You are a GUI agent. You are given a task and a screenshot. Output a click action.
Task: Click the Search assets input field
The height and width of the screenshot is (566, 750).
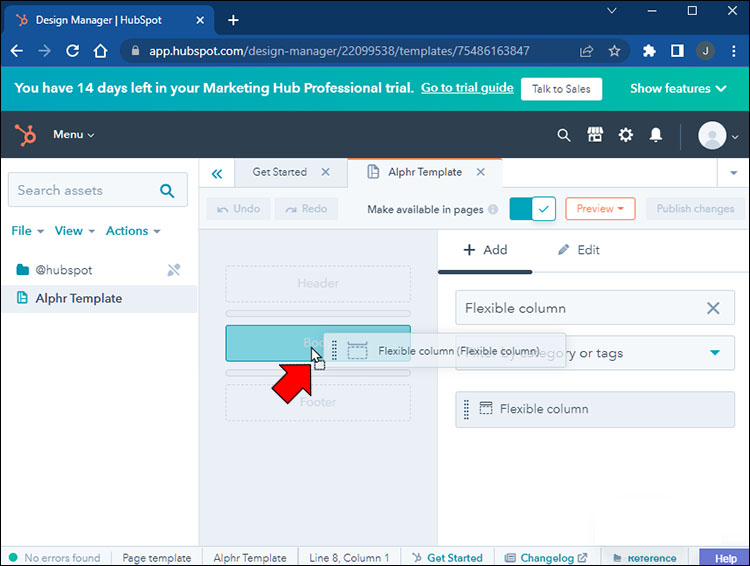coord(98,190)
